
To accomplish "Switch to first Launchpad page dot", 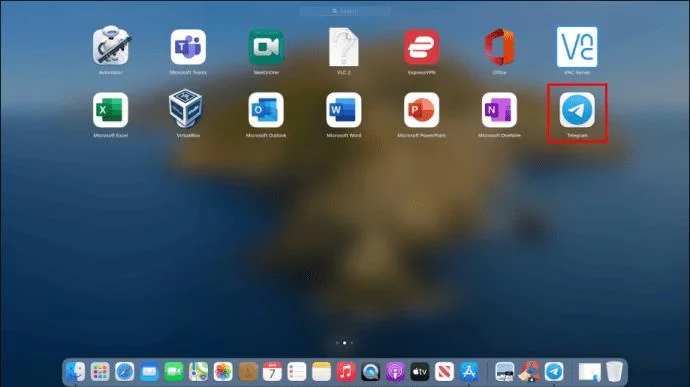I will tap(337, 343).
